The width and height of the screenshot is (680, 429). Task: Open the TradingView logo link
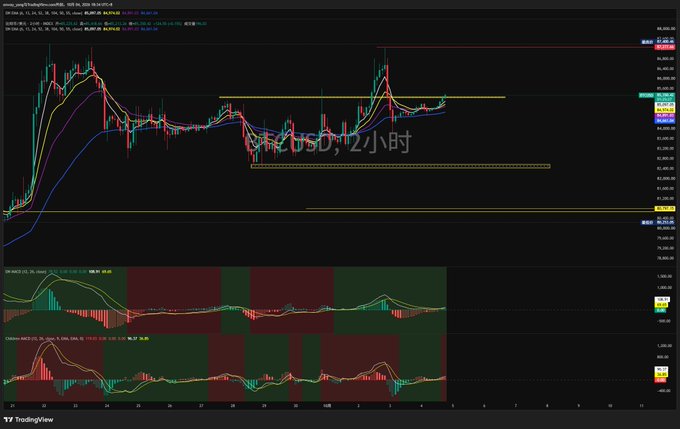(x=29, y=419)
